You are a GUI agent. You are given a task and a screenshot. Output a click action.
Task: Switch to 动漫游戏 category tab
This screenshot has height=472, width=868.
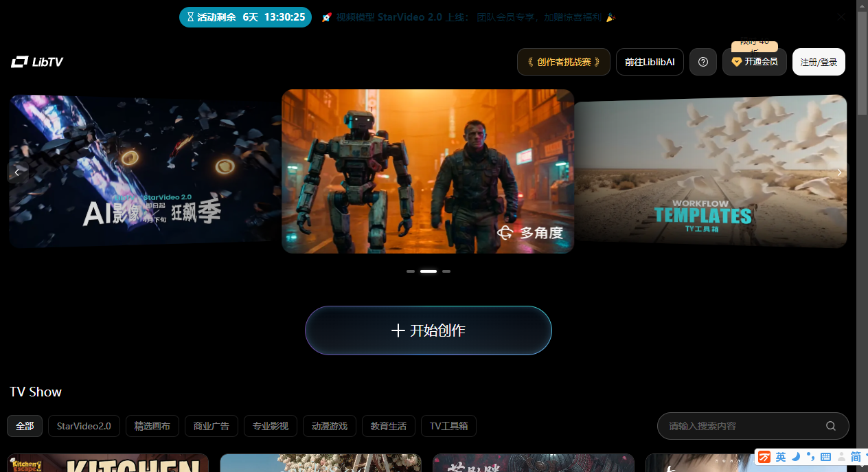[330, 426]
